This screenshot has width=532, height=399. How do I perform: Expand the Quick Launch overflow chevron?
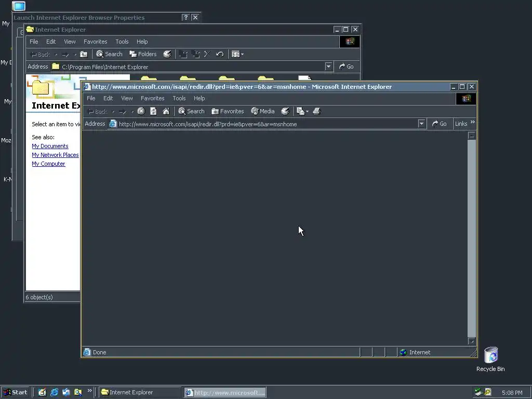[89, 391]
